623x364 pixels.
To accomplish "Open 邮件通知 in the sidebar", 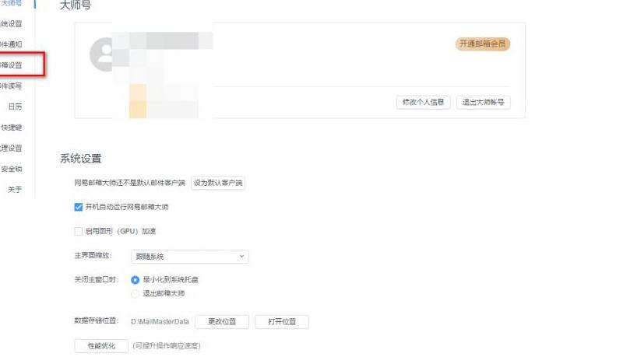I will 11,44.
